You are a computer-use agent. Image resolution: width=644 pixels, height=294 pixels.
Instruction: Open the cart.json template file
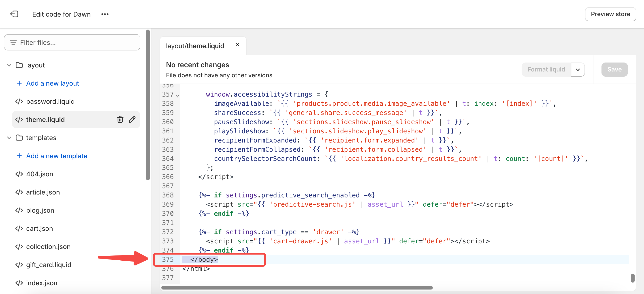(x=40, y=228)
